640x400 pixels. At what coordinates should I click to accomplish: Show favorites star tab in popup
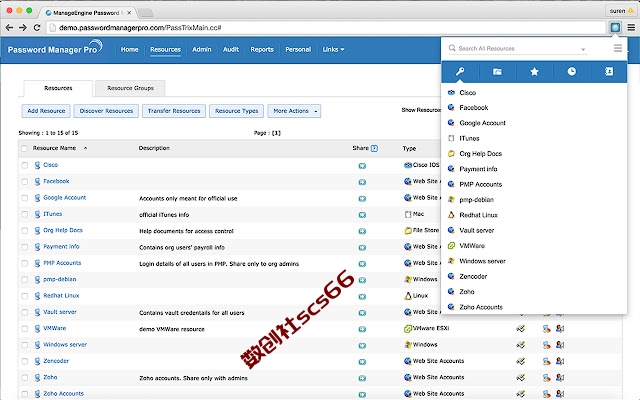[534, 72]
